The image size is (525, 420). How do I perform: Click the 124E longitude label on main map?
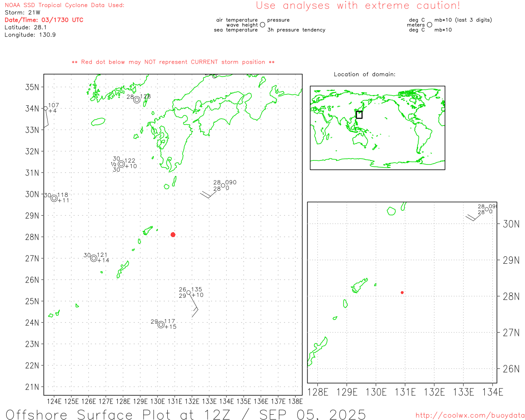click(54, 401)
